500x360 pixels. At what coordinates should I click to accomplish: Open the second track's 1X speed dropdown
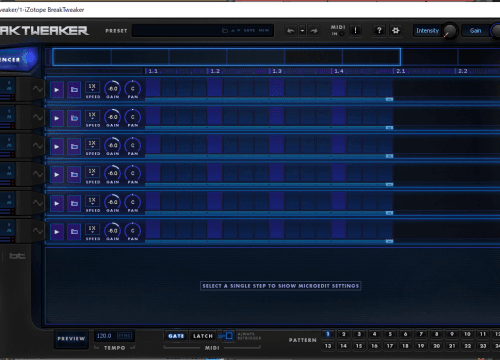click(92, 115)
